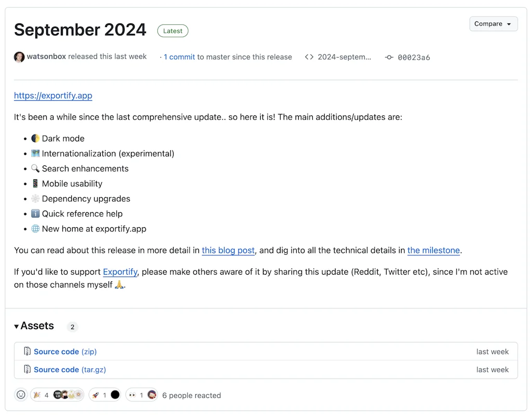Click watsonbox's profile avatar
Viewport: 532px width, 415px height.
19,57
